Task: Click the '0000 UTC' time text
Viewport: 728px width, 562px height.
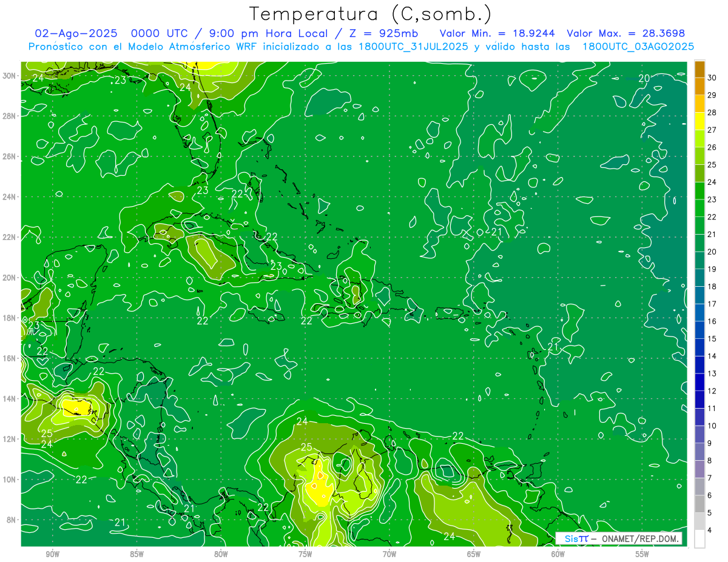Action: click(161, 33)
